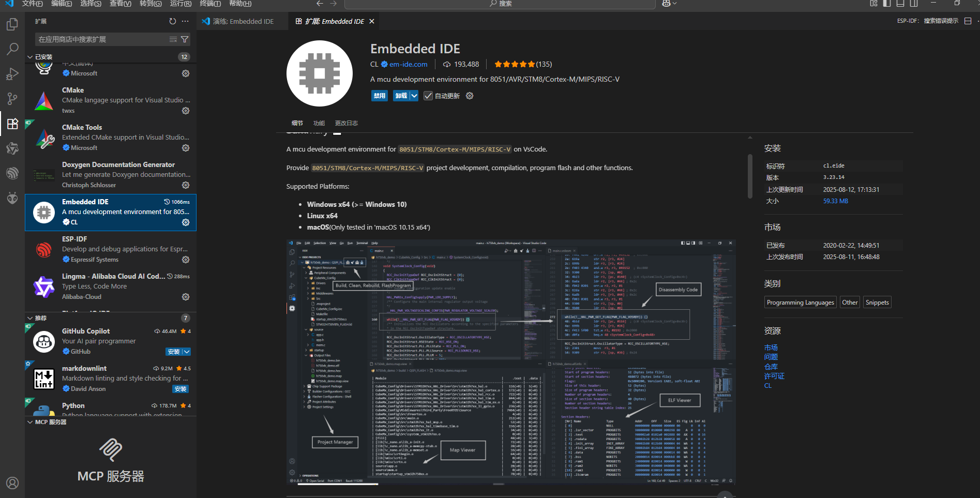This screenshot has width=980, height=498.
Task: Toggle the 自动更新 auto update checkbox
Action: click(428, 96)
